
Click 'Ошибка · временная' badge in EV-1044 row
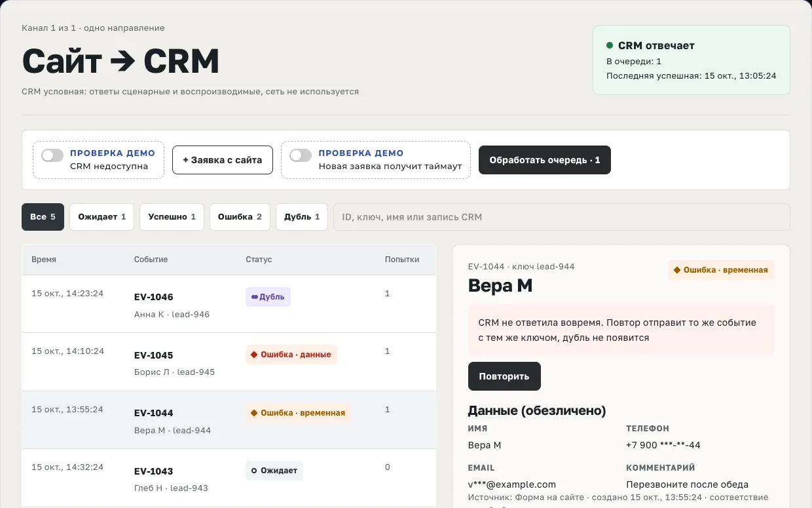pos(298,413)
